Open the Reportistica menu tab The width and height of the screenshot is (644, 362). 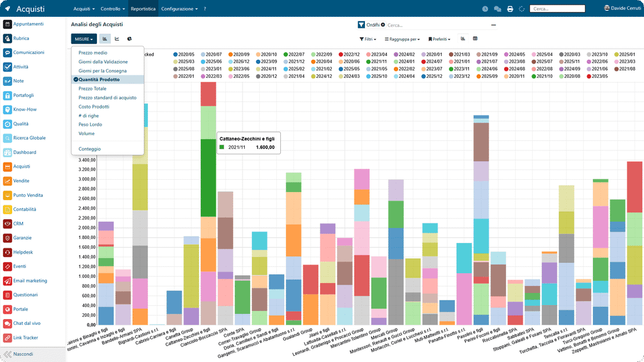click(x=143, y=9)
